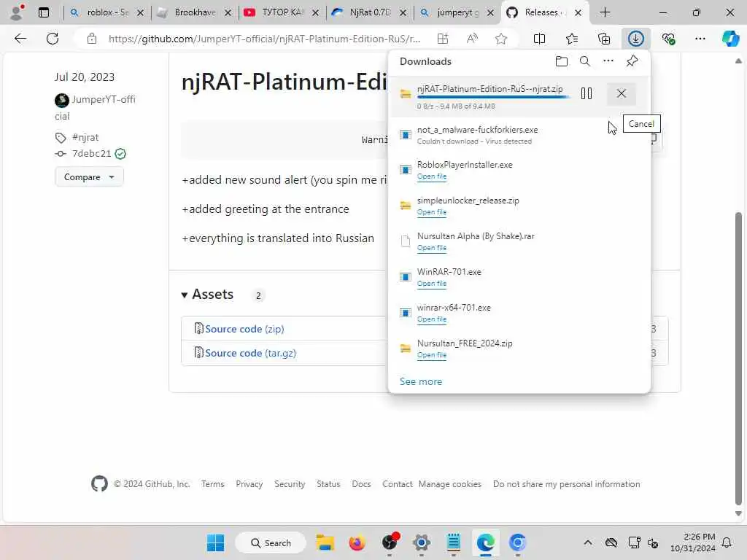Click the address bar URL
The image size is (747, 560).
point(264,39)
